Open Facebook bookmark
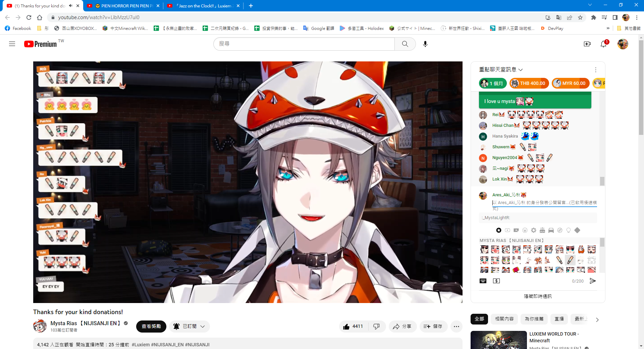Viewport: 644px width, 349px height. [18, 29]
